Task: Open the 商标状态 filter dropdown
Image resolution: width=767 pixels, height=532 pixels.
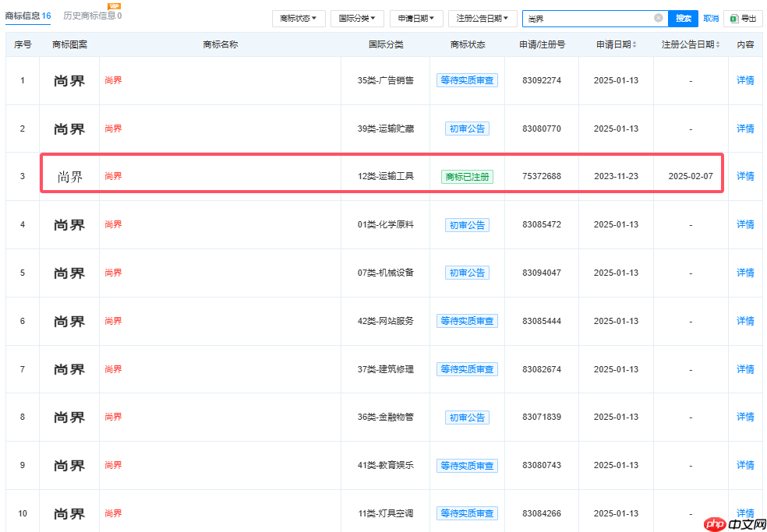Action: 299,18
